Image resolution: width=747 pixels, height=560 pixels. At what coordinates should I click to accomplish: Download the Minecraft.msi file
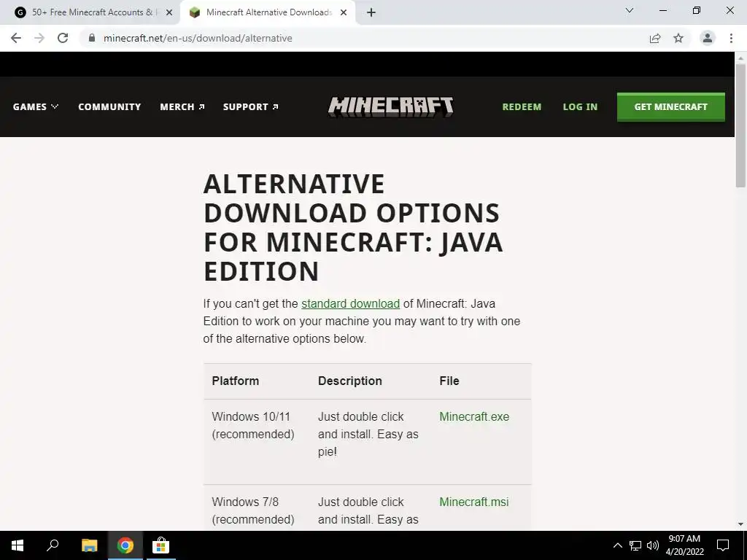(x=473, y=502)
